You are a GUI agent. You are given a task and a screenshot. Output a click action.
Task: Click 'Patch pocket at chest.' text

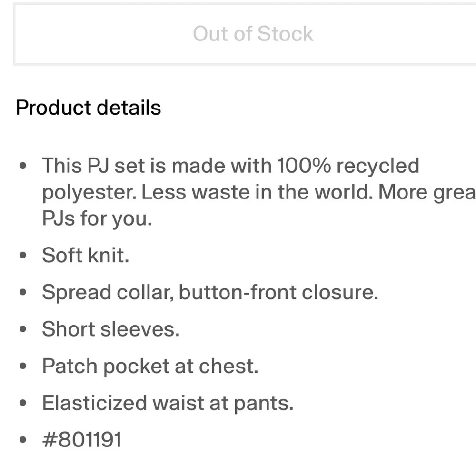click(x=150, y=366)
